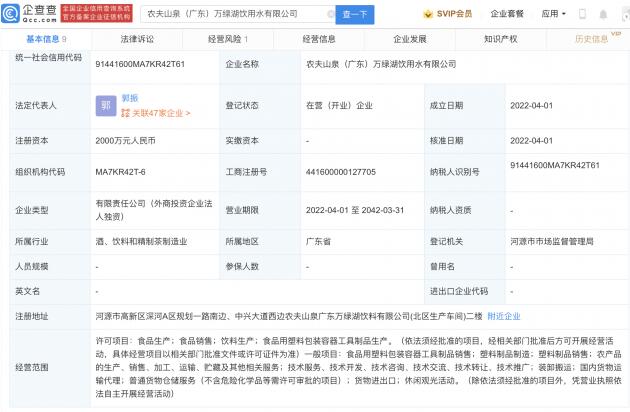This screenshot has height=412, width=630.
Task: Clear the search box with the X icon
Action: click(331, 14)
